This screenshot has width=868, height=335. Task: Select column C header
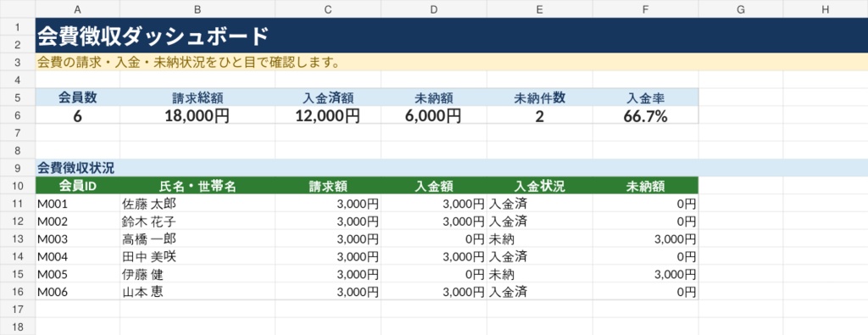328,8
